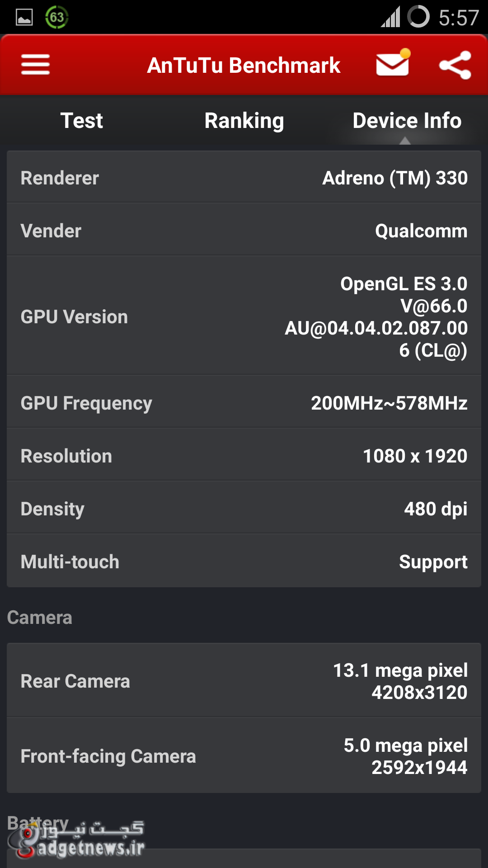Tap the picture notification icon
488x868 pixels.
[x=24, y=18]
